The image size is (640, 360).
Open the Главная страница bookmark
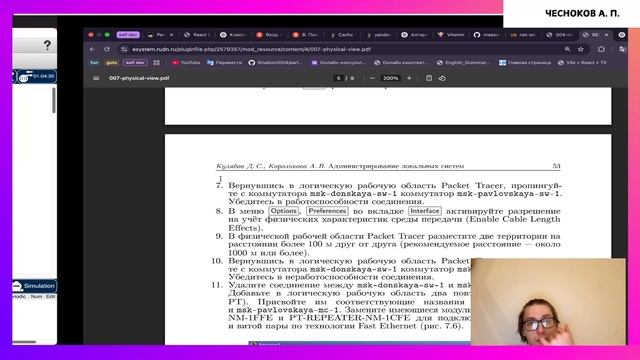pos(525,62)
